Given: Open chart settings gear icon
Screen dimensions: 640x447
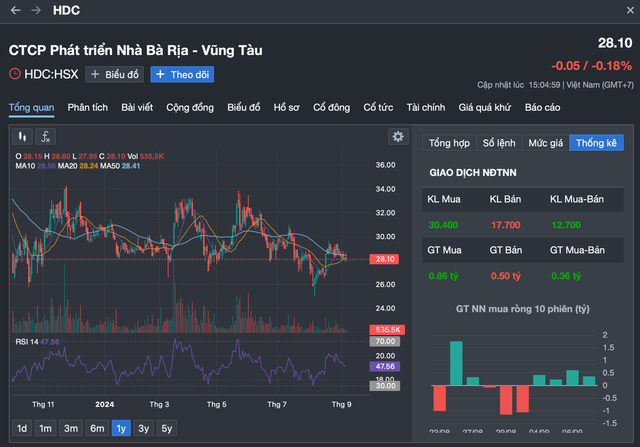Looking at the screenshot, I should tap(398, 136).
